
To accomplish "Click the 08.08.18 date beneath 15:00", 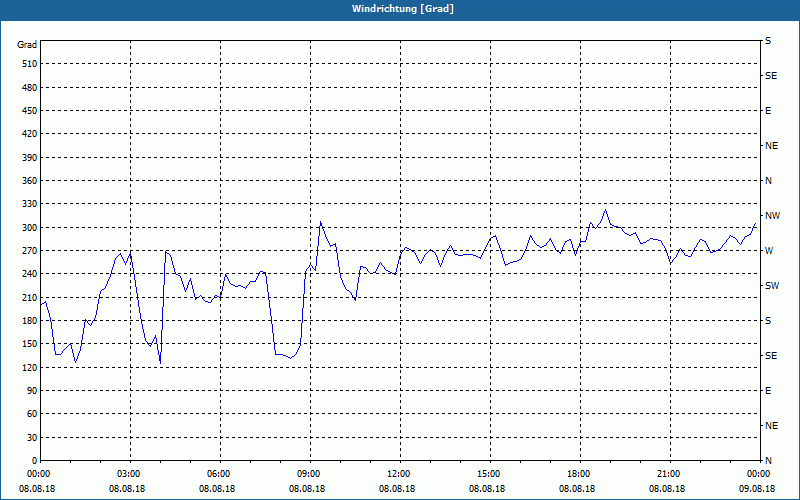I will point(487,489).
